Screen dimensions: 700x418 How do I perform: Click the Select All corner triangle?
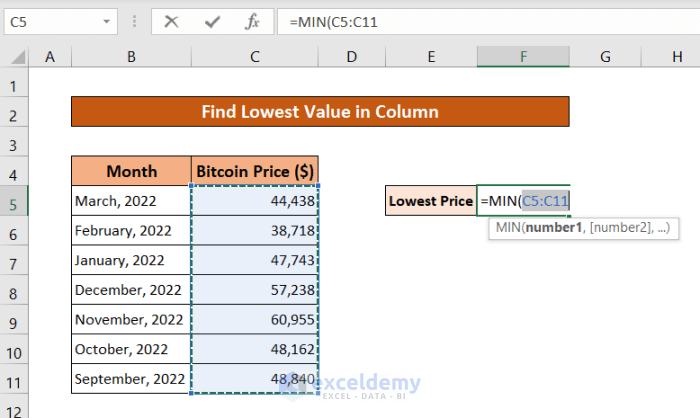(16, 58)
